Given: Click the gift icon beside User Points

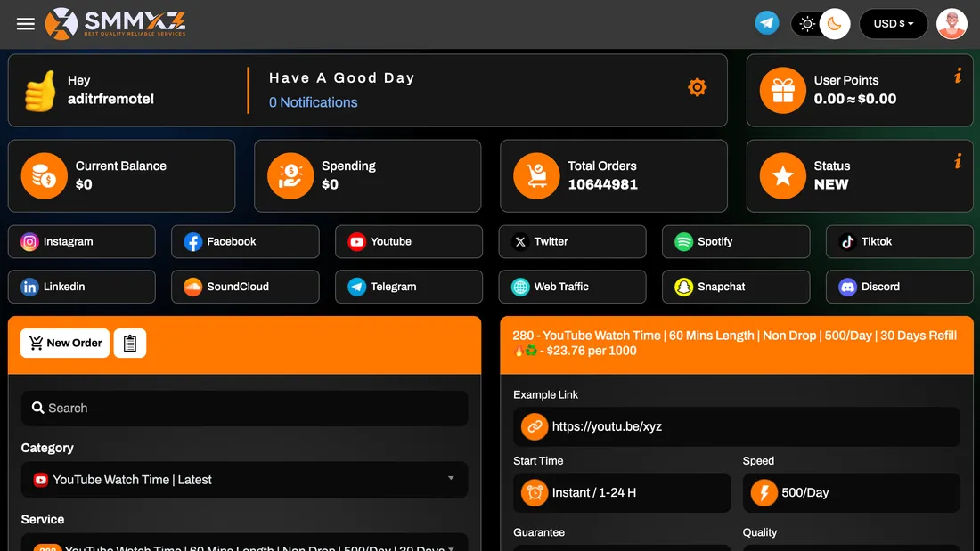Looking at the screenshot, I should [782, 90].
